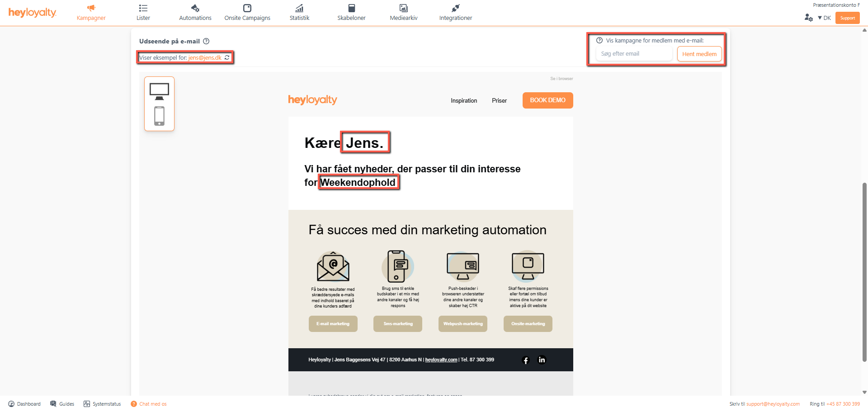Click BOOK DEMO in email preview

point(547,100)
